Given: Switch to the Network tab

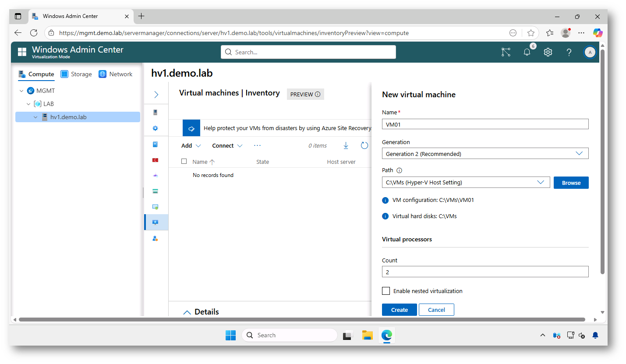Looking at the screenshot, I should 116,74.
